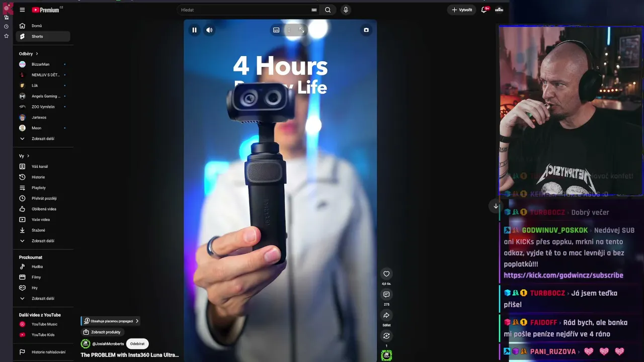Show more items under Prozkoumat

[x=43, y=299]
